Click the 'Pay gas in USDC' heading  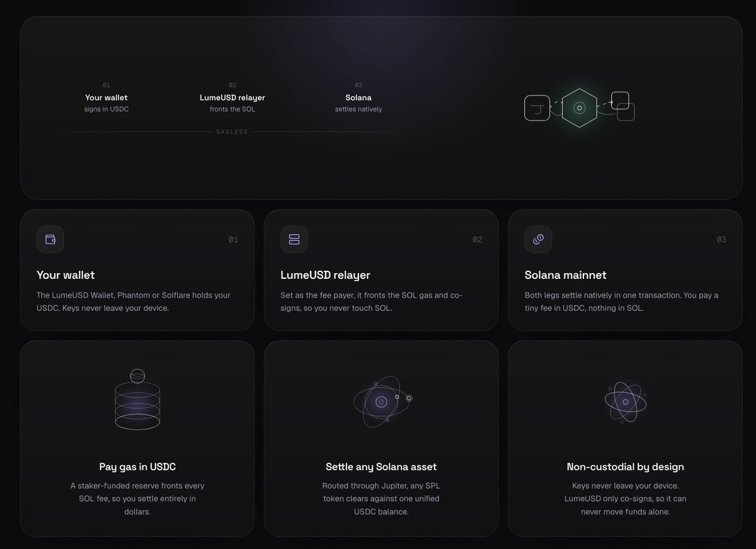coord(137,467)
